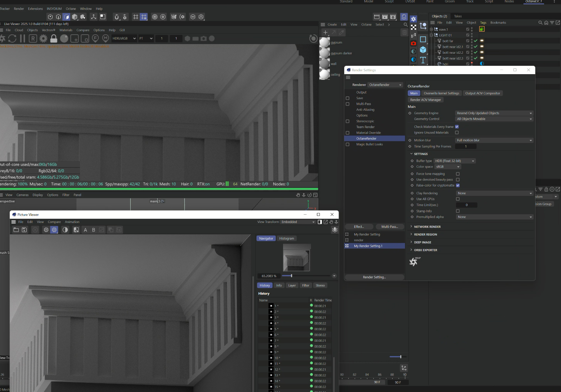Enable the Use All GPUs checkbox

point(458,199)
